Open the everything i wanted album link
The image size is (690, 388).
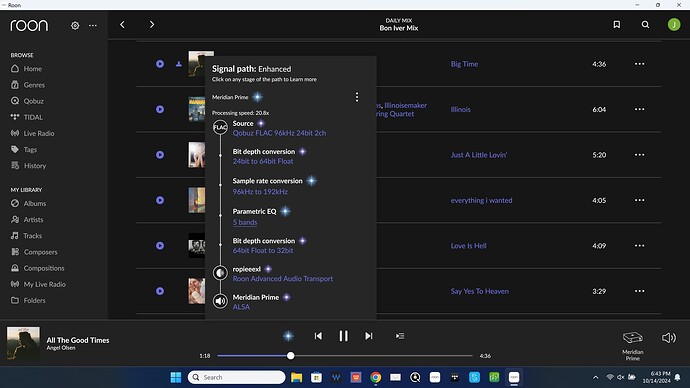pos(481,201)
